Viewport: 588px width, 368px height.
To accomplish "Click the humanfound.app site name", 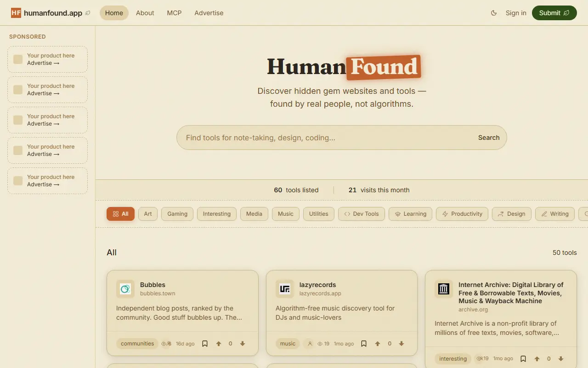I will click(x=53, y=13).
